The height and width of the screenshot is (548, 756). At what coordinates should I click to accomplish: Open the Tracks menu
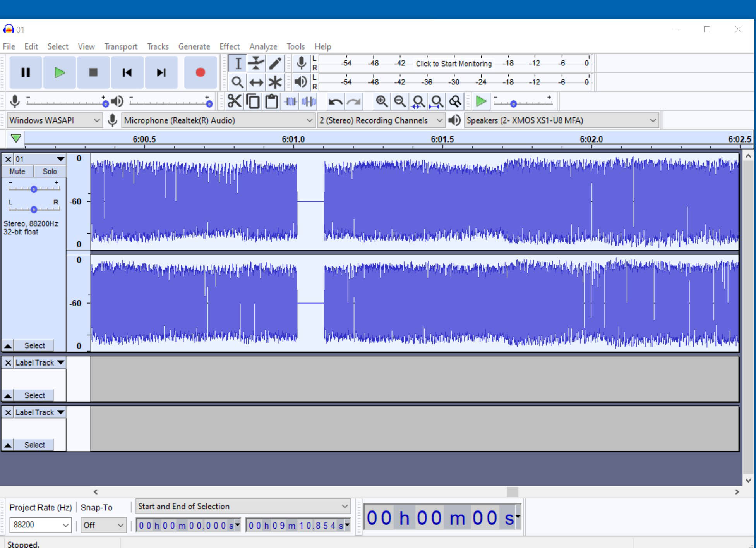tap(156, 46)
